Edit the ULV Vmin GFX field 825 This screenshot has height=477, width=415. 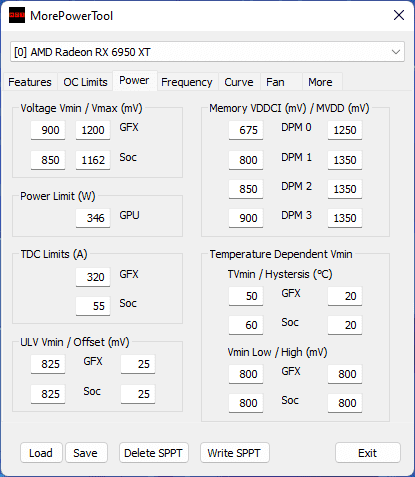tap(48, 364)
